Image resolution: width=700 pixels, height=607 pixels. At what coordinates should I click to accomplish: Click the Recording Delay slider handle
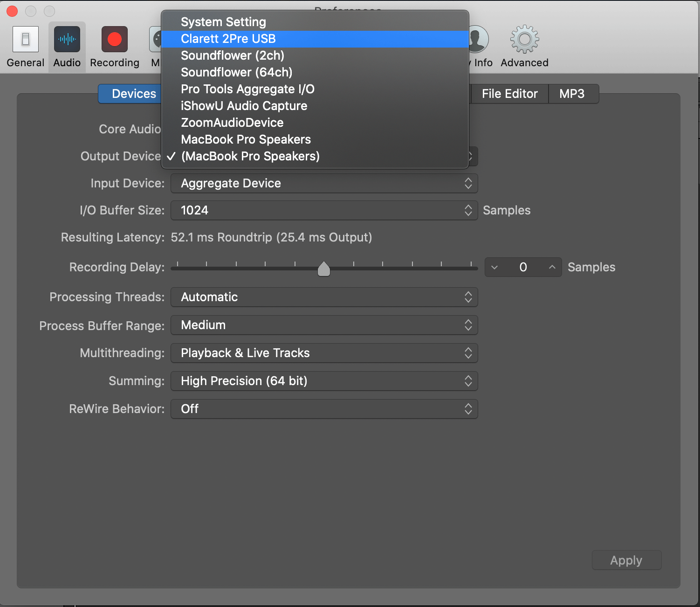pyautogui.click(x=324, y=269)
